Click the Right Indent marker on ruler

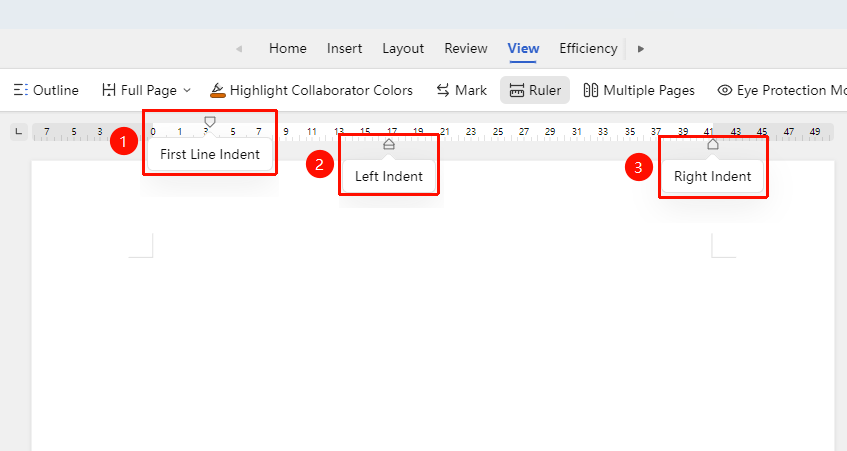coord(712,144)
